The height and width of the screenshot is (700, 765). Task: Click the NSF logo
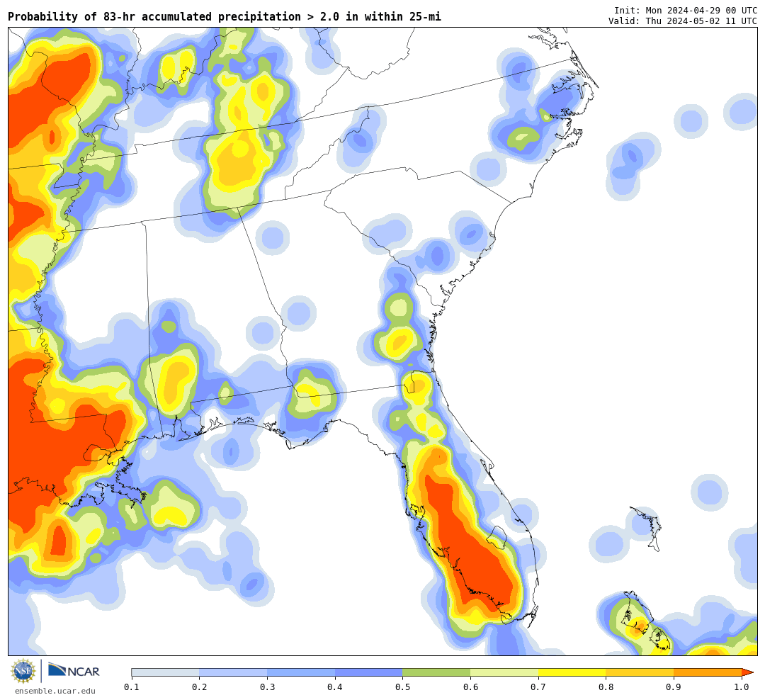click(23, 671)
